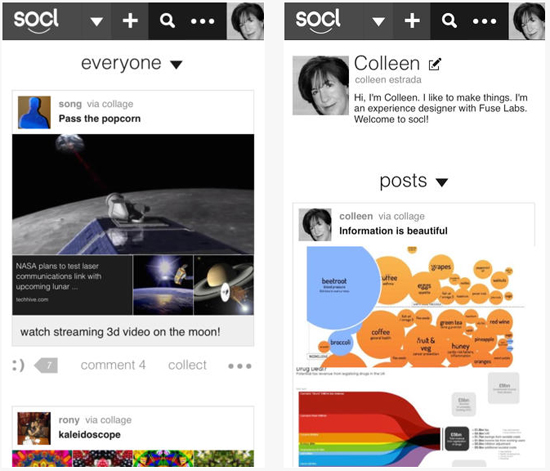This screenshot has height=471, width=550.
Task: Open dropdown arrow next to left socl logo
Action: point(96,22)
